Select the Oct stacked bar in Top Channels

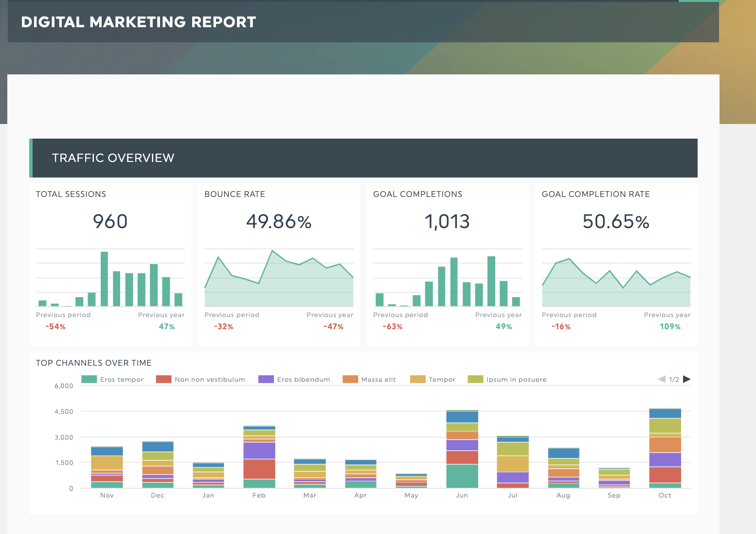point(665,448)
